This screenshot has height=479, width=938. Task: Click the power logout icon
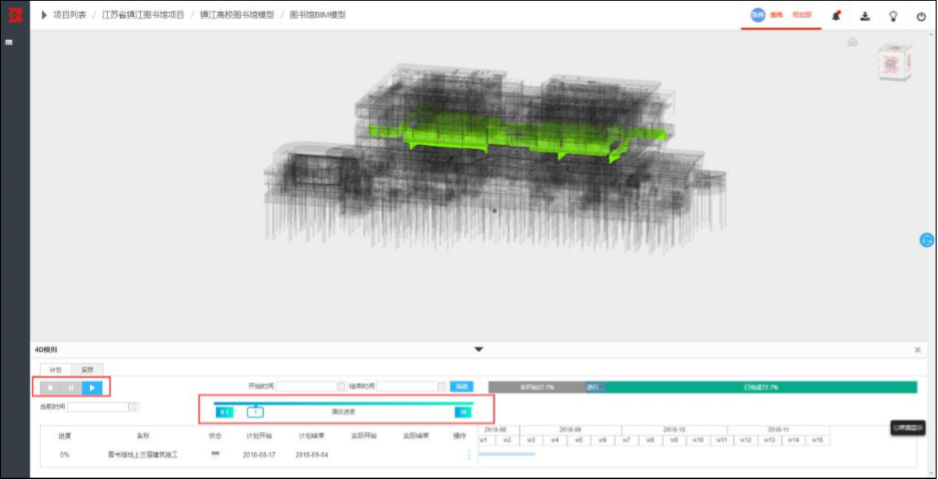pos(921,16)
